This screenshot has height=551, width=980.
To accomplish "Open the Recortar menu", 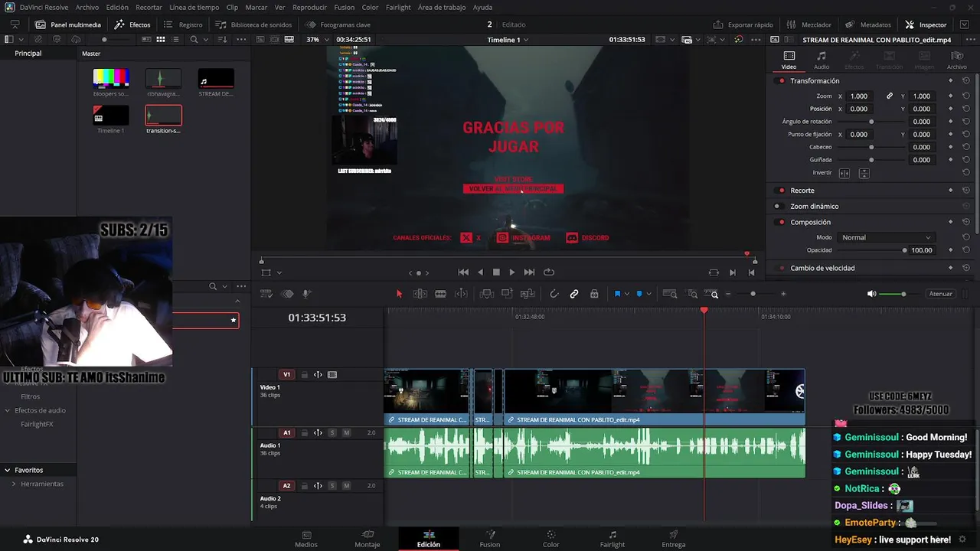I will tap(149, 7).
